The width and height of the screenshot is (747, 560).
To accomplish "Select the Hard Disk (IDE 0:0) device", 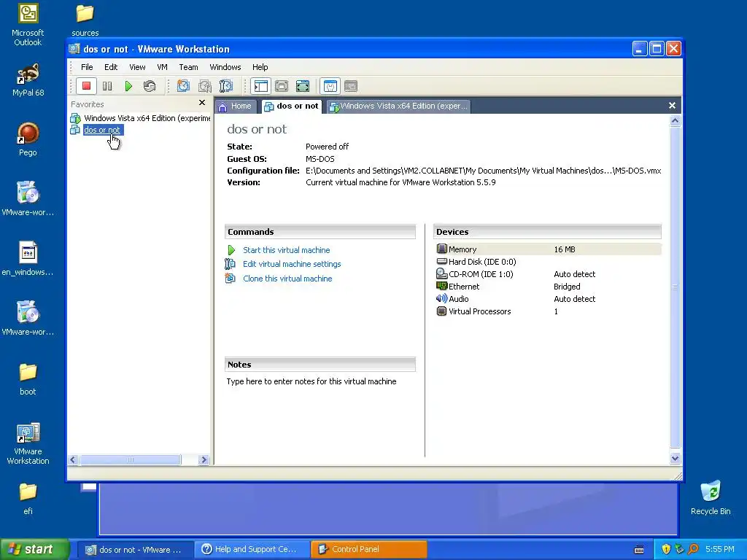I will (x=548, y=262).
